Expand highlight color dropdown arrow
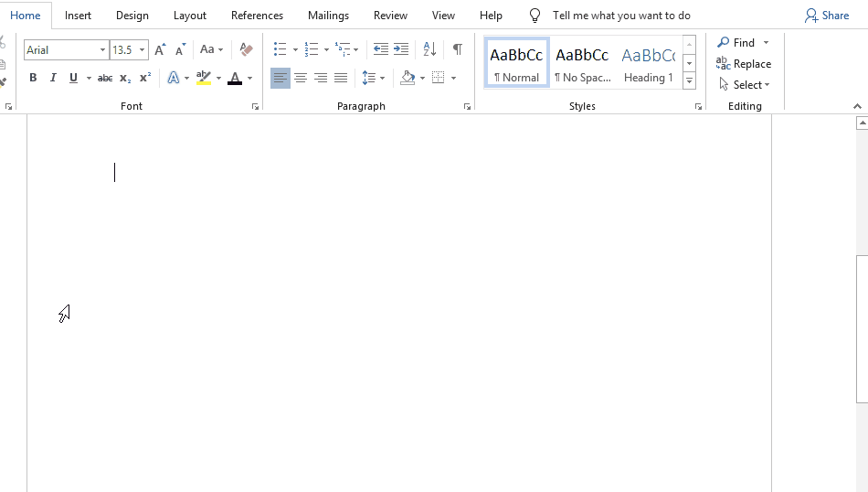Viewport: 868px width, 492px height. (x=218, y=78)
